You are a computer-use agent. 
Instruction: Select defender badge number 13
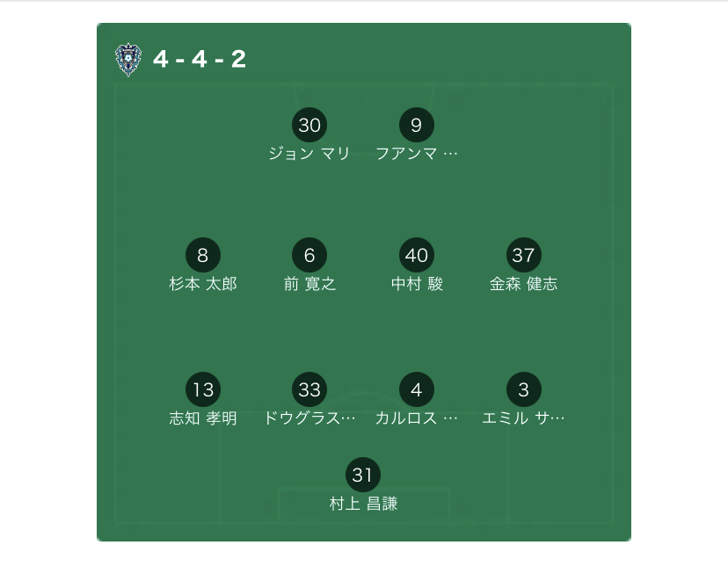pyautogui.click(x=203, y=389)
